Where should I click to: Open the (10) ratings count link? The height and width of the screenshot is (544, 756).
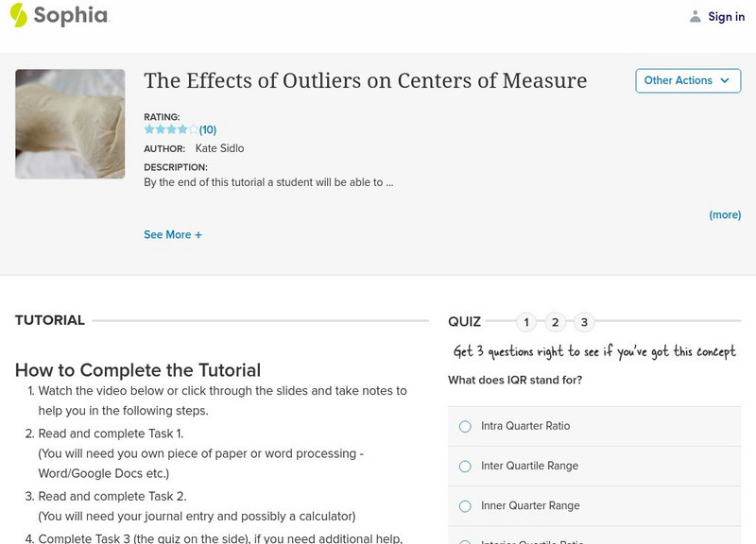coord(208,129)
